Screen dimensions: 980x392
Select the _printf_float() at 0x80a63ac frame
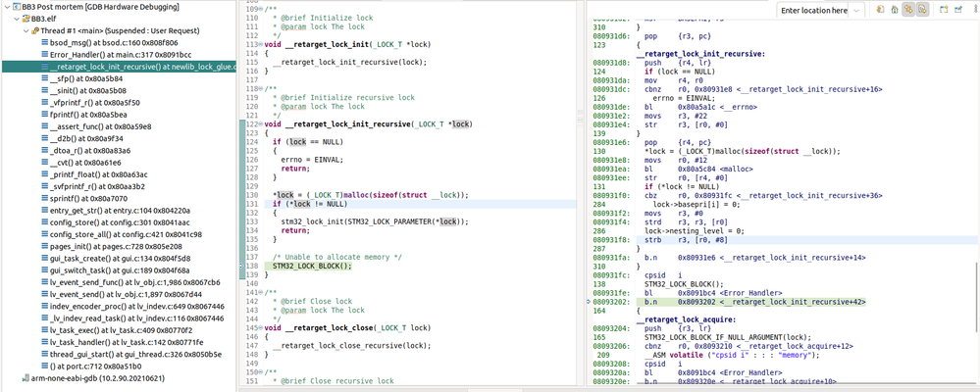pos(99,174)
